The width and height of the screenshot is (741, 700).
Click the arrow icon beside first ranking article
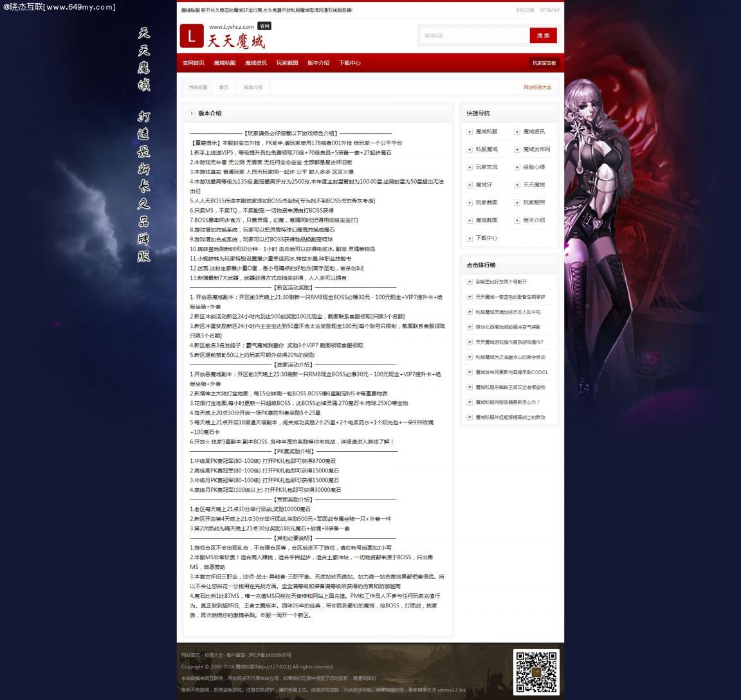point(470,280)
